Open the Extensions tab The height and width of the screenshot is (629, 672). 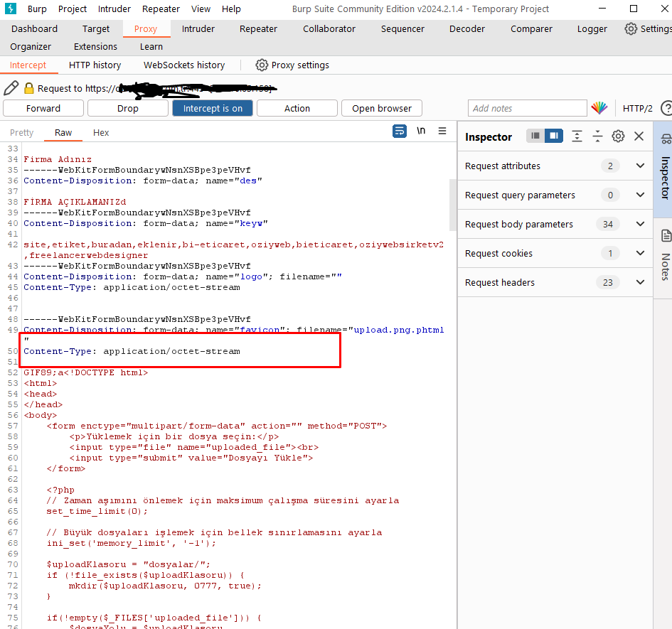click(95, 46)
